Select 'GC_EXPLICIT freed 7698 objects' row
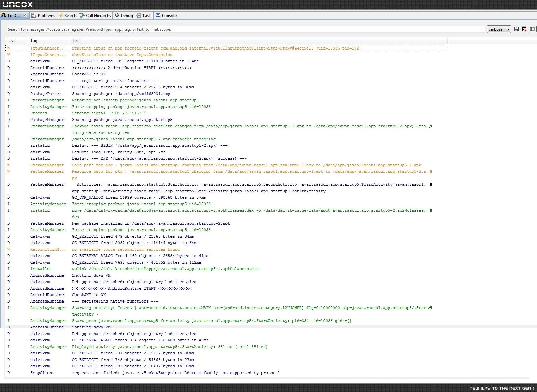537x392 pixels. (x=226, y=263)
